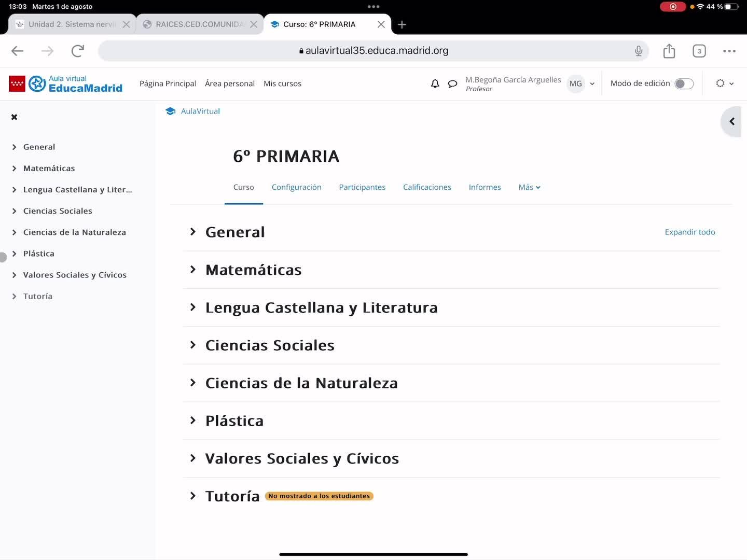Image resolution: width=747 pixels, height=560 pixels.
Task: Open the notifications bell icon
Action: pos(435,83)
